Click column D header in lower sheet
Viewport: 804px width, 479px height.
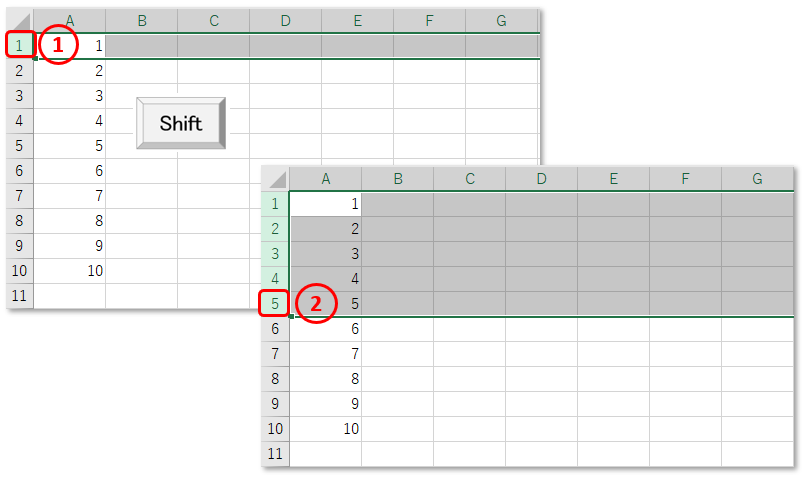(x=541, y=178)
